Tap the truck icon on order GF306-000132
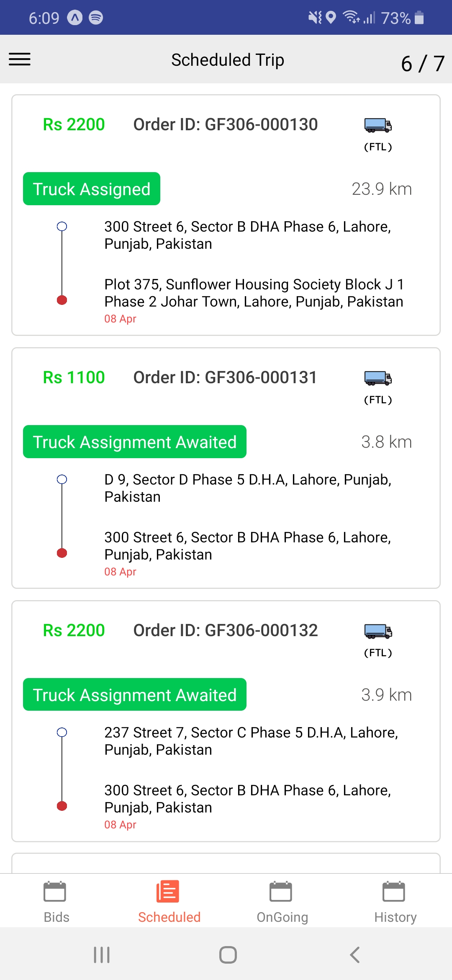 [378, 631]
